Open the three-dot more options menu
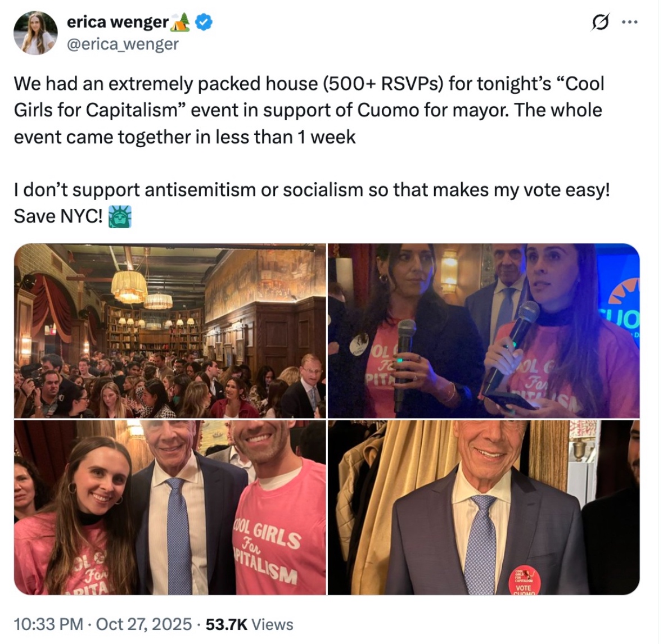 pos(630,22)
